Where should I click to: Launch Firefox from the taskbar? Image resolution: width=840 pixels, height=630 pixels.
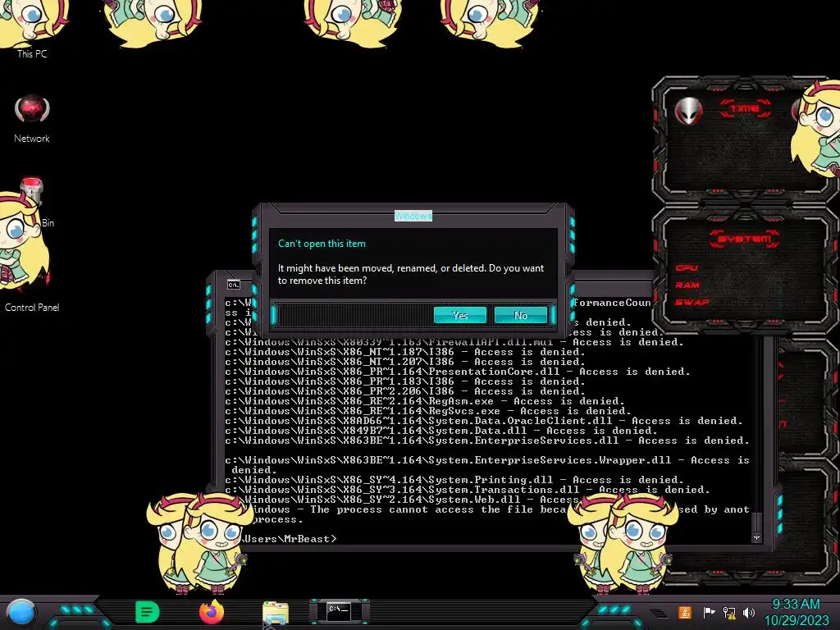211,612
